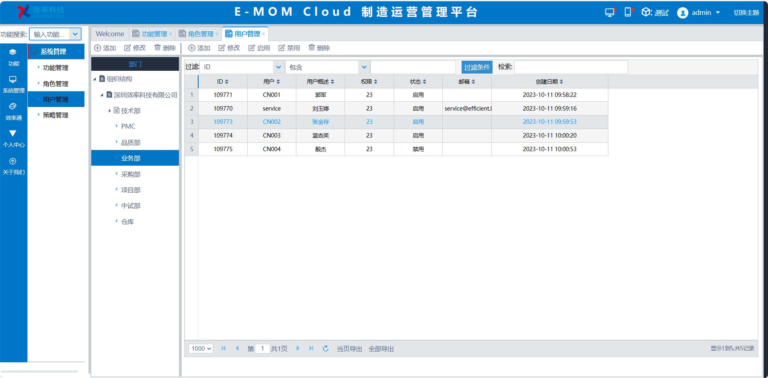Go to the last page of results
Viewport: 768px width, 378px height.
[311, 349]
